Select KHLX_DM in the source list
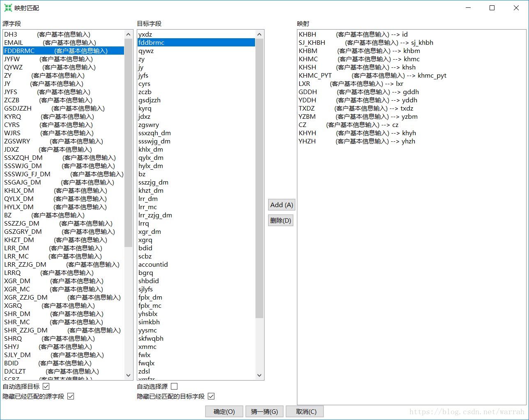The height and width of the screenshot is (420, 529). pos(63,191)
